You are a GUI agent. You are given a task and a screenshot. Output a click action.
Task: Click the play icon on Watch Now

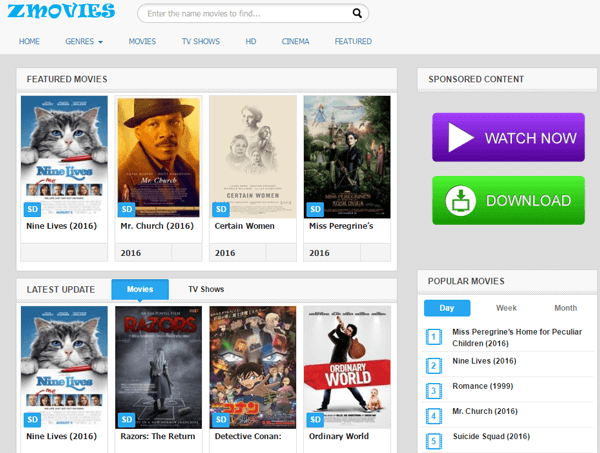point(460,137)
